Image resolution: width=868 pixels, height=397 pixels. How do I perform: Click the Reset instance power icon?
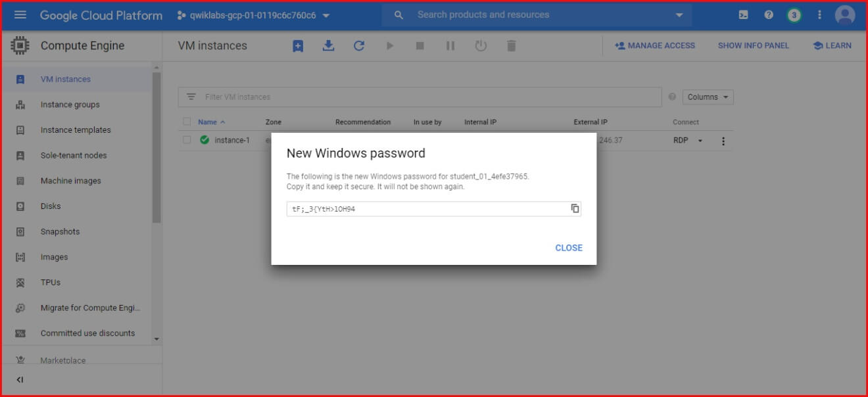(x=481, y=45)
